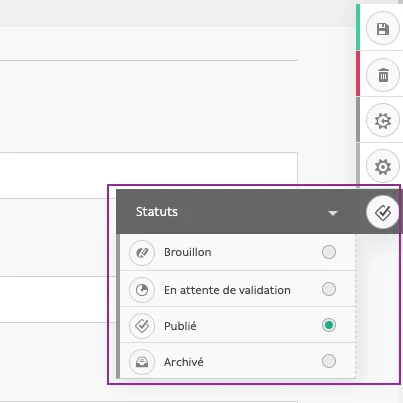
Task: Click the Statuts panel header
Action: pyautogui.click(x=240, y=212)
